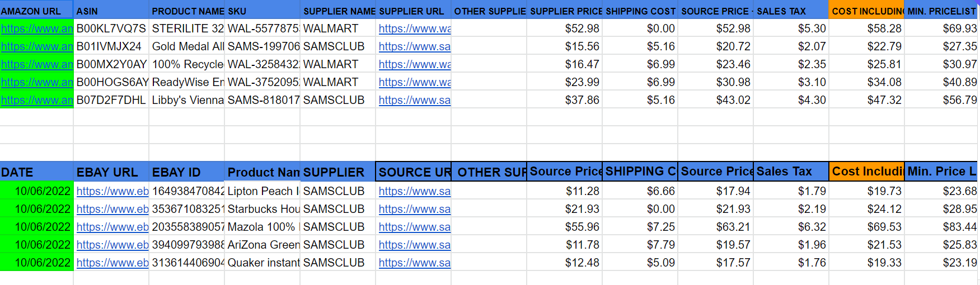Click the AMAZON URL column header
This screenshot has width=980, height=285.
coord(36,11)
